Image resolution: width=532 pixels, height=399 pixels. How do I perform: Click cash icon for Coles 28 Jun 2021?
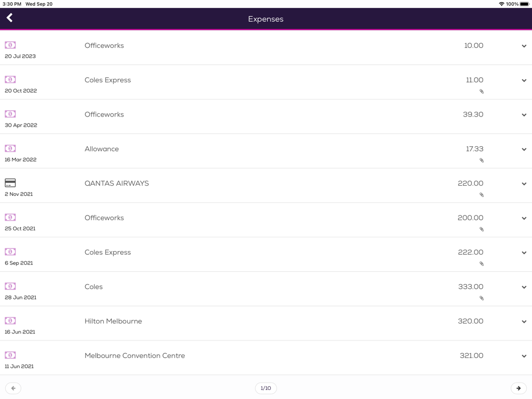(x=10, y=286)
